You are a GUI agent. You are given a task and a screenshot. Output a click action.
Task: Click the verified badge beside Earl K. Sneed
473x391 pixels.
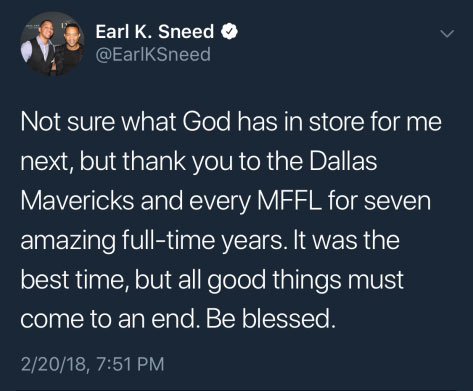[x=229, y=32]
